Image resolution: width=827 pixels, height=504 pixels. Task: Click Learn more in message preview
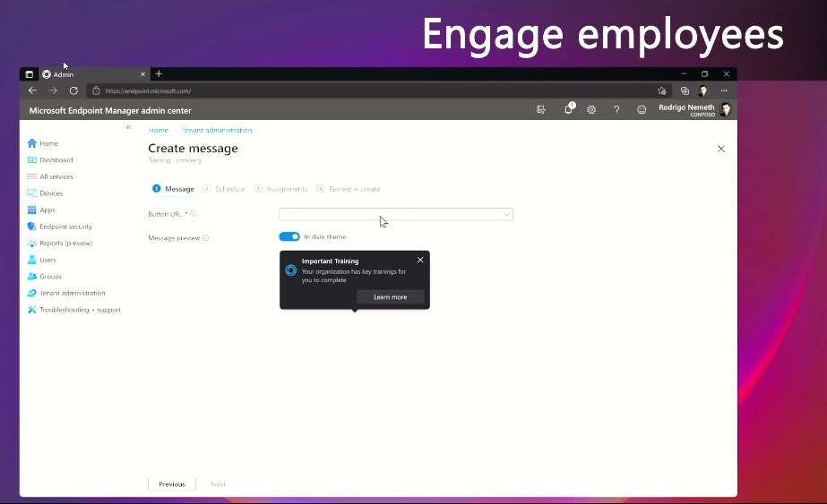coord(391,297)
